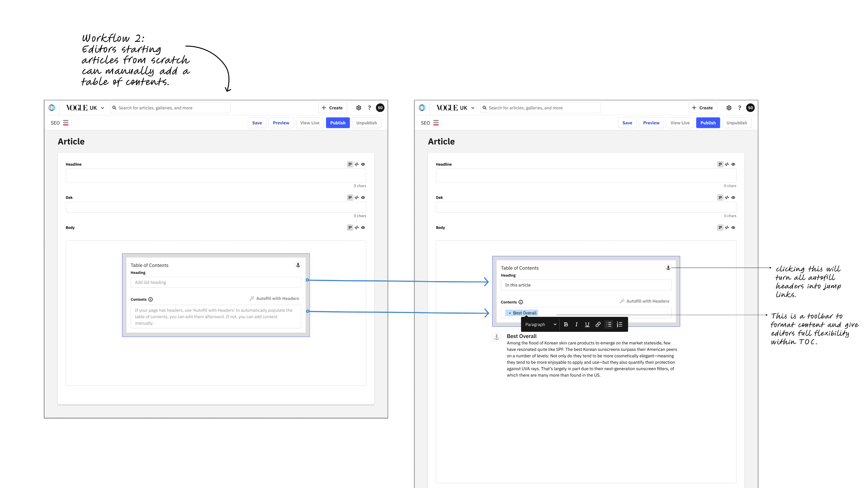868x488 pixels.
Task: Open SEO hamburger menu in right window
Action: point(436,123)
